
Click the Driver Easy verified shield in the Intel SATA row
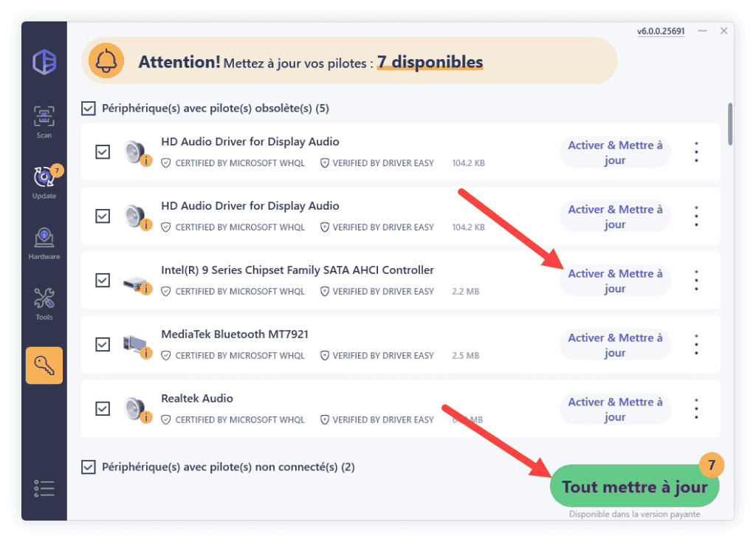click(x=325, y=291)
